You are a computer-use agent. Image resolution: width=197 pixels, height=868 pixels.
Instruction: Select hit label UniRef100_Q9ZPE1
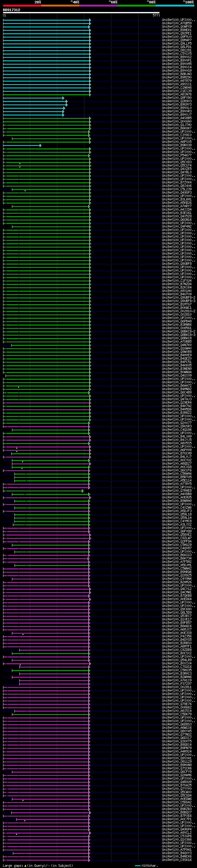click(177, 33)
